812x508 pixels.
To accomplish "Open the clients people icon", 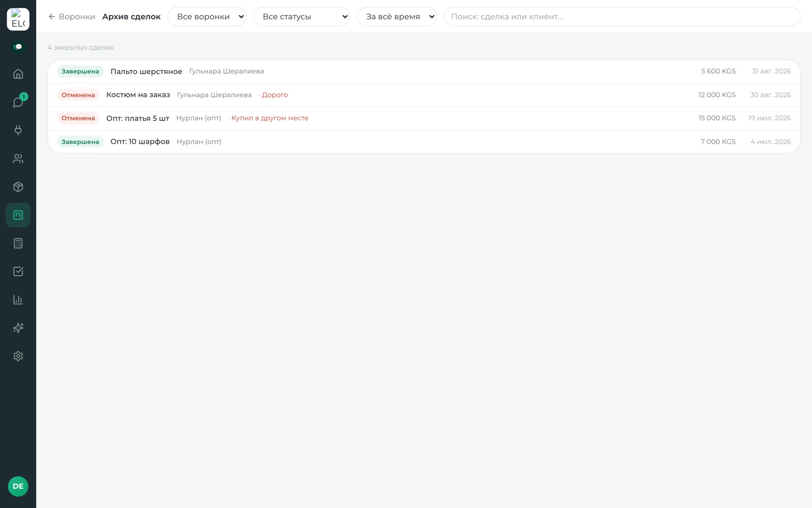I will pyautogui.click(x=18, y=158).
